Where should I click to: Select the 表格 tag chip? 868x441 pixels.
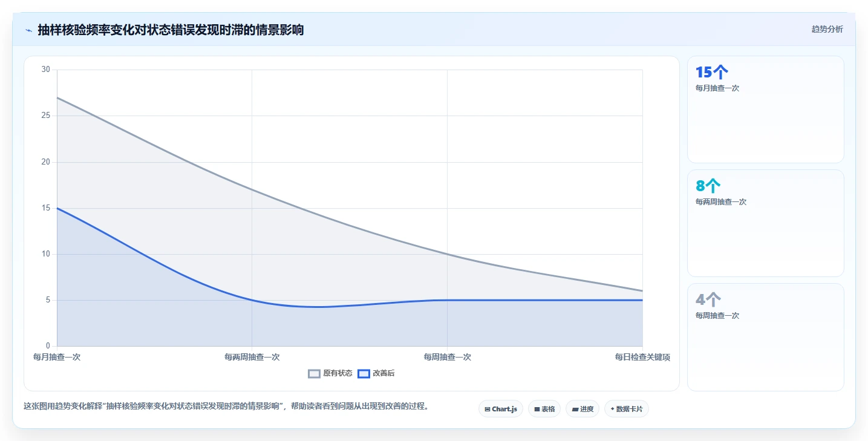[x=544, y=409]
